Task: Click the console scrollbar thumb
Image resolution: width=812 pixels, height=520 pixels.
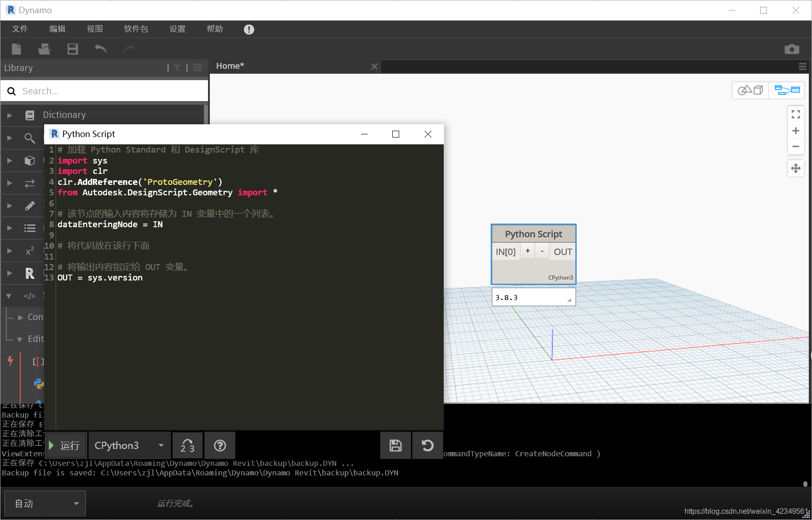Action: 805,484
